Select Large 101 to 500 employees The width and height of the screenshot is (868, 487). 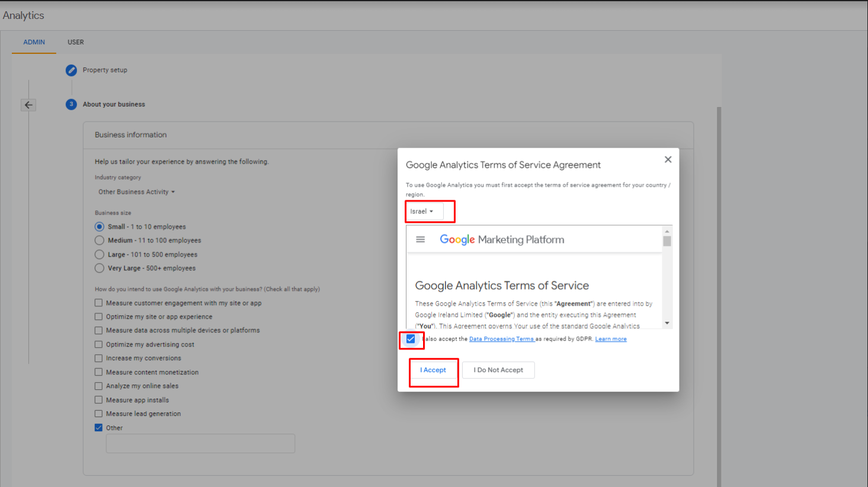point(100,254)
